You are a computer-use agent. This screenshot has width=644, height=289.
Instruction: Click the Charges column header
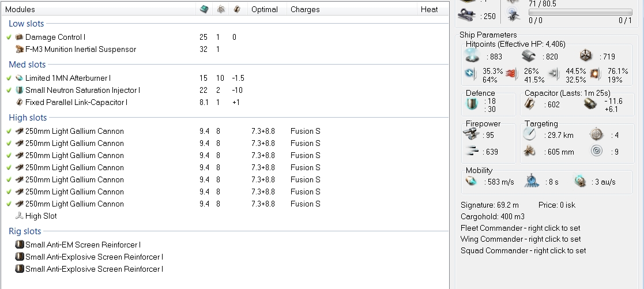(x=304, y=9)
